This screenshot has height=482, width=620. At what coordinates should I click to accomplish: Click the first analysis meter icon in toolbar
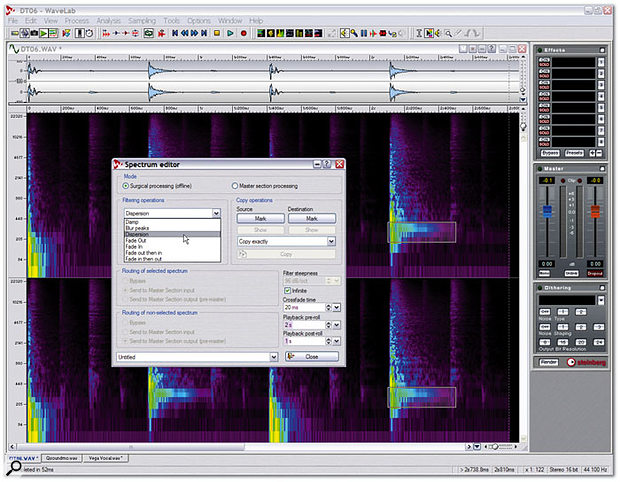(x=261, y=33)
